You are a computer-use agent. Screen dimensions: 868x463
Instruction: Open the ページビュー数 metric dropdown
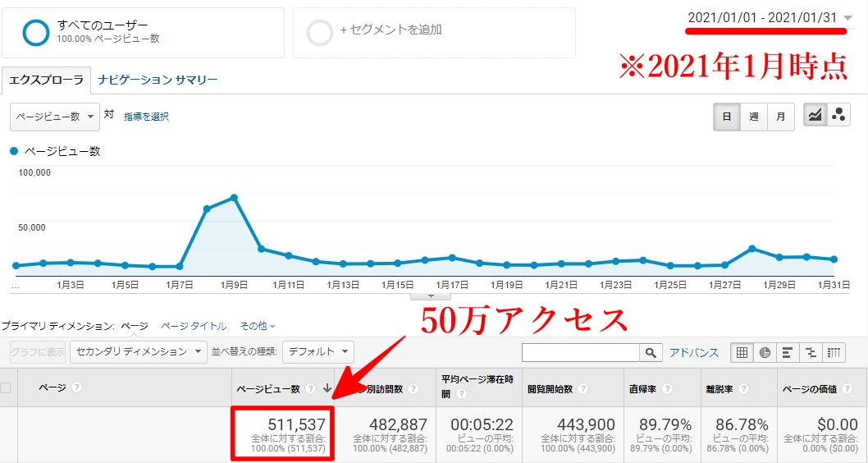(55, 117)
